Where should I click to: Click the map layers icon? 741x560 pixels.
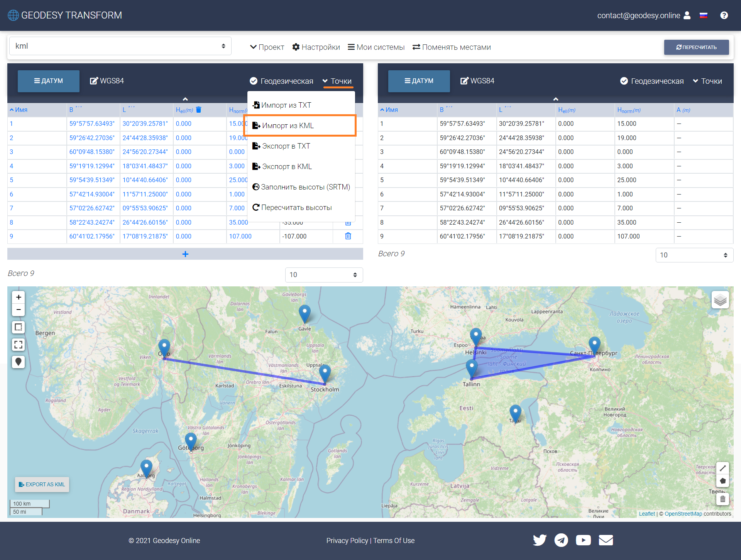(720, 300)
